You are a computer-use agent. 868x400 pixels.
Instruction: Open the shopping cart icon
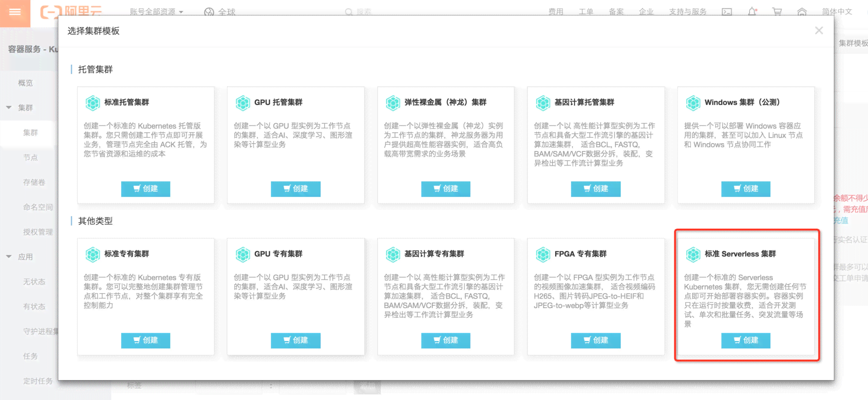click(x=777, y=12)
